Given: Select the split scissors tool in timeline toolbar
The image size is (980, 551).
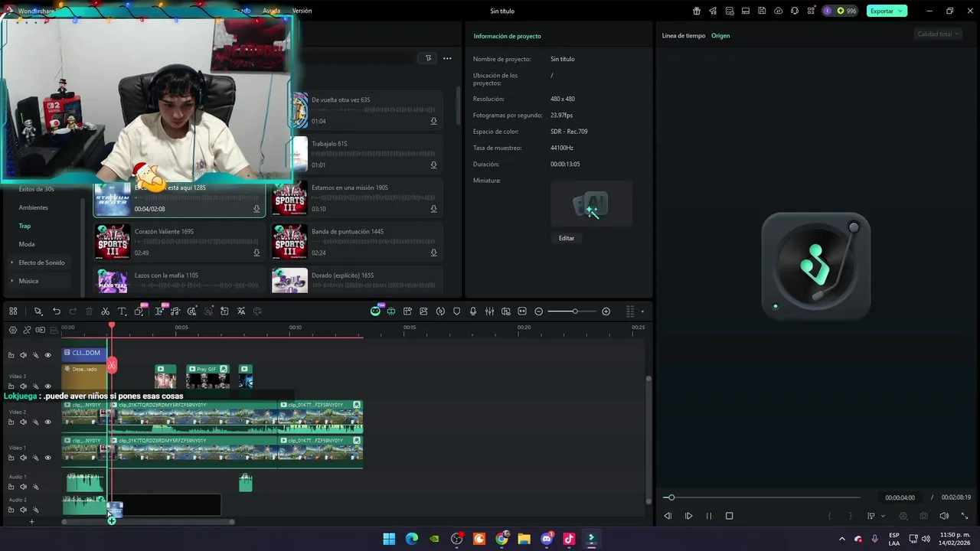Looking at the screenshot, I should pos(106,311).
